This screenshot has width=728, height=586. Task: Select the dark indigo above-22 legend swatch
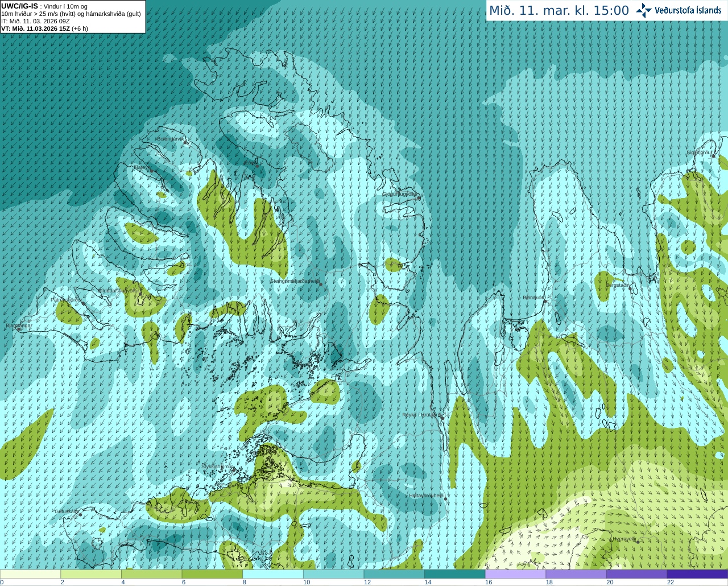tap(697, 574)
